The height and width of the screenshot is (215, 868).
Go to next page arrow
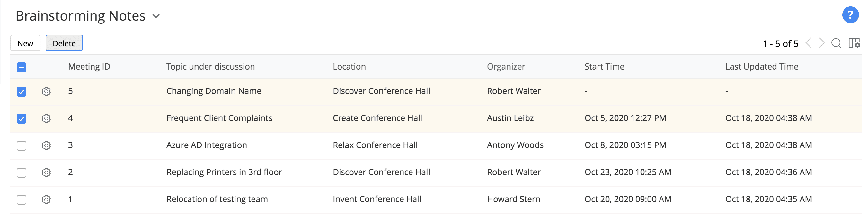822,43
